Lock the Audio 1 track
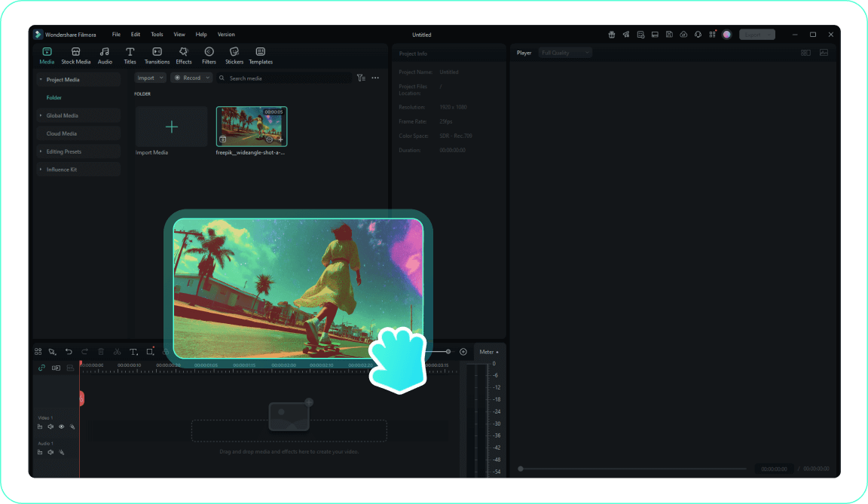The width and height of the screenshot is (868, 504). point(40,452)
